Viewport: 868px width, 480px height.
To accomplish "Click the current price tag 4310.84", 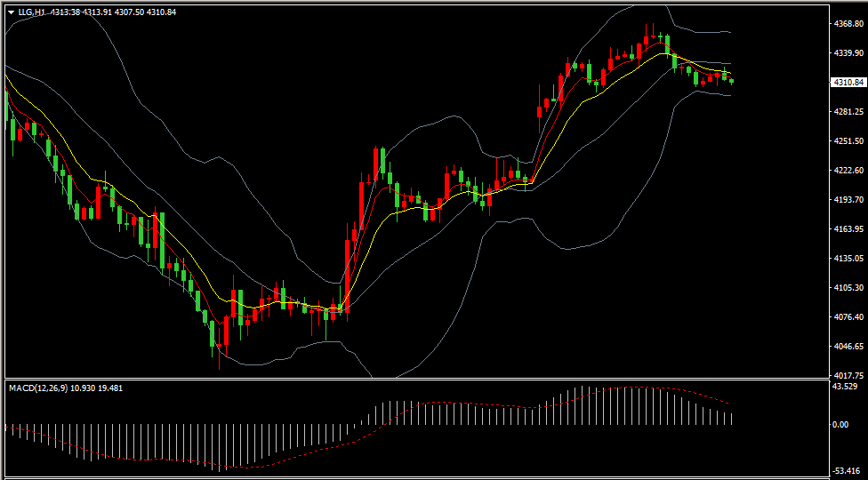I will 848,83.
